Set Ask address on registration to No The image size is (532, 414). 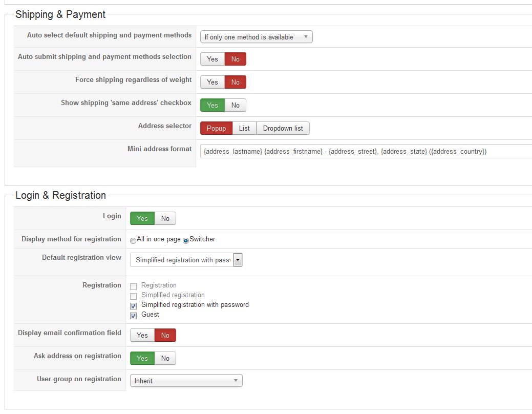click(165, 358)
